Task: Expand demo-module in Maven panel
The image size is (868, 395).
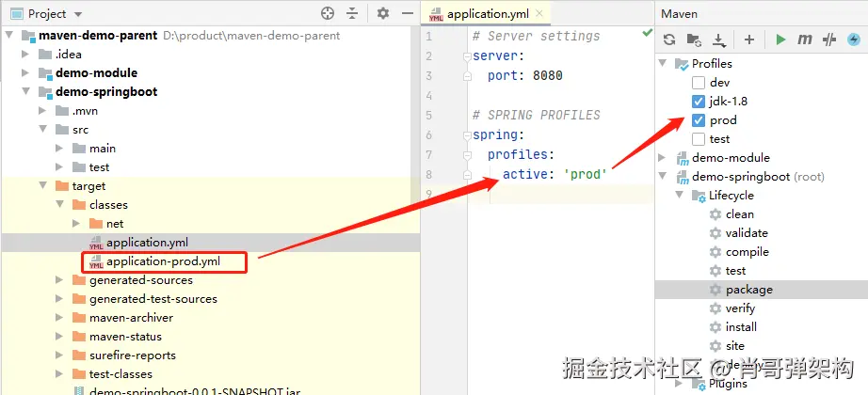Action: 663,158
